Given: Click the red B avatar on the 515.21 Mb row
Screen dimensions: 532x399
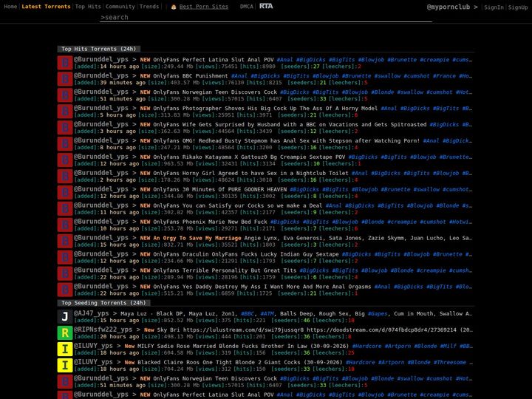Looking at the screenshot, I should [65, 290].
